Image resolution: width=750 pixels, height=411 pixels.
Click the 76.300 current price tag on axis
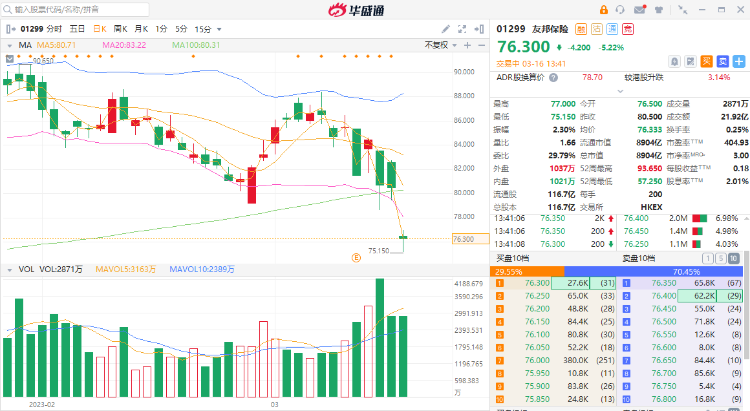point(471,239)
